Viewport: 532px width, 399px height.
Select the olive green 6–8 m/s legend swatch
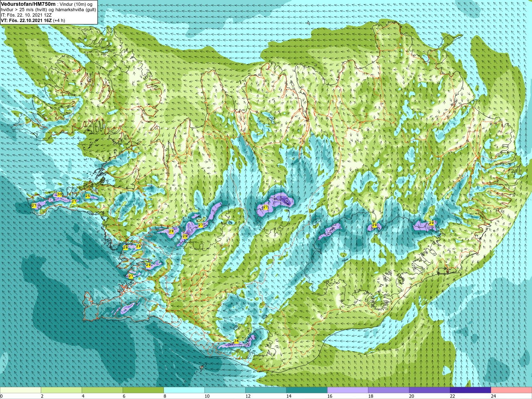[x=143, y=390]
